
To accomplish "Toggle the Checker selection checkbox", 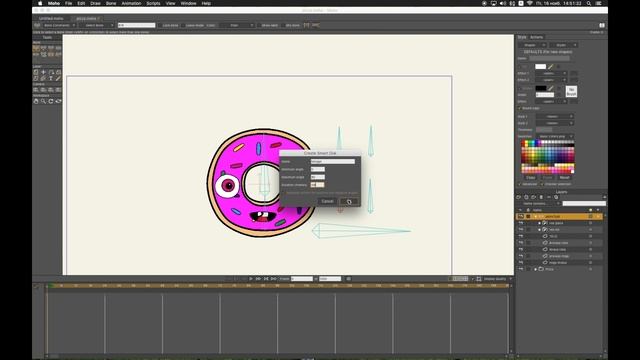I will [x=542, y=184].
